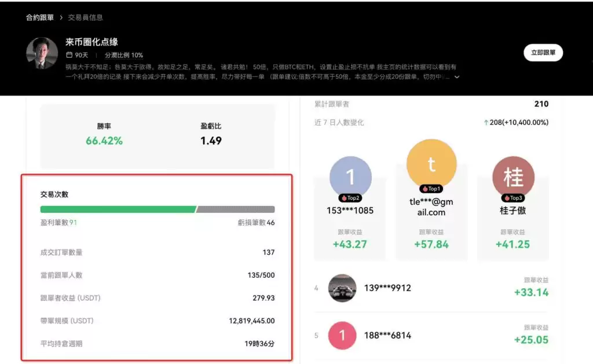Click the 立即跟單 button

coord(543,52)
